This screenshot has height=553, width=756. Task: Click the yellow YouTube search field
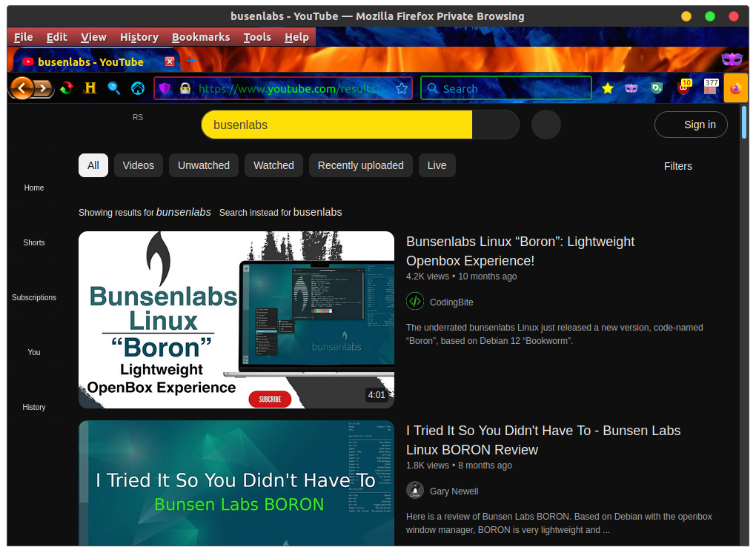[x=336, y=125]
